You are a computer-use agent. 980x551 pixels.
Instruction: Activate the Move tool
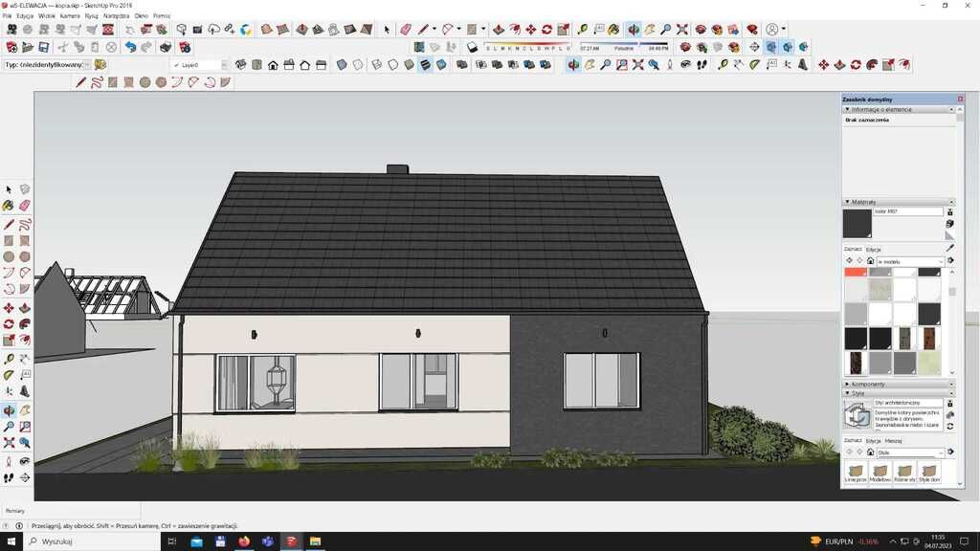click(x=9, y=308)
